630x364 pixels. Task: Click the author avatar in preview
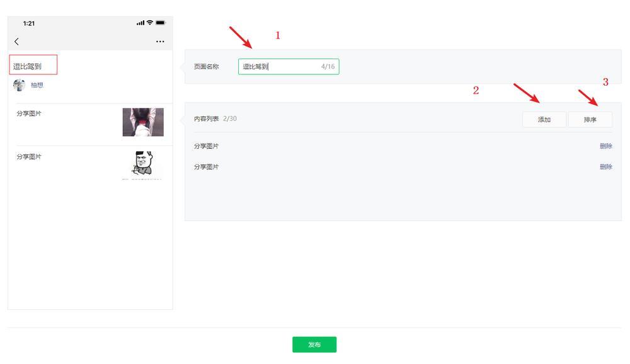click(x=19, y=85)
